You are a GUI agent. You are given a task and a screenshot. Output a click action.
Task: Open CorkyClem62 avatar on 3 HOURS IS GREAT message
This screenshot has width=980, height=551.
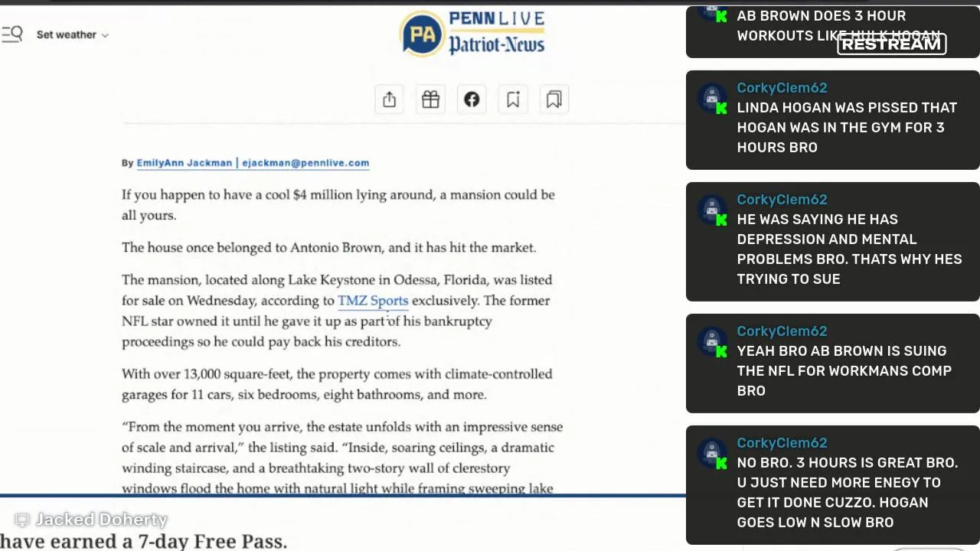click(713, 453)
